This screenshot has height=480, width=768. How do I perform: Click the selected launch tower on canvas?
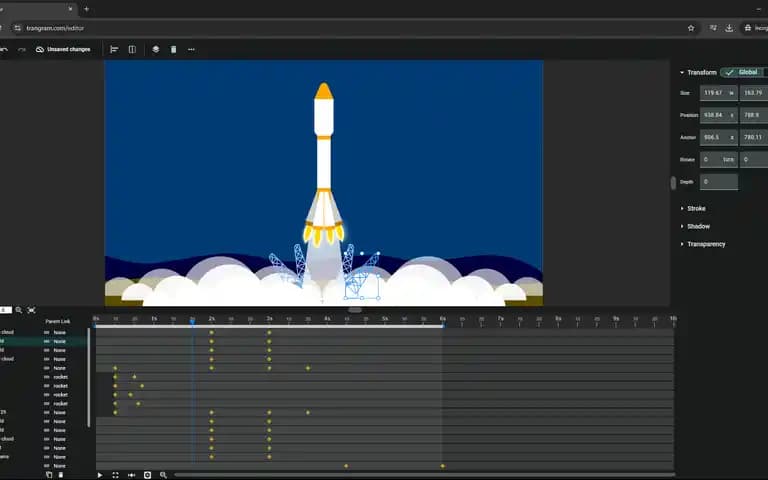click(362, 277)
